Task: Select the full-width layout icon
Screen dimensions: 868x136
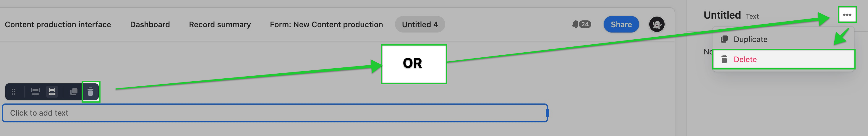Action: [x=35, y=92]
